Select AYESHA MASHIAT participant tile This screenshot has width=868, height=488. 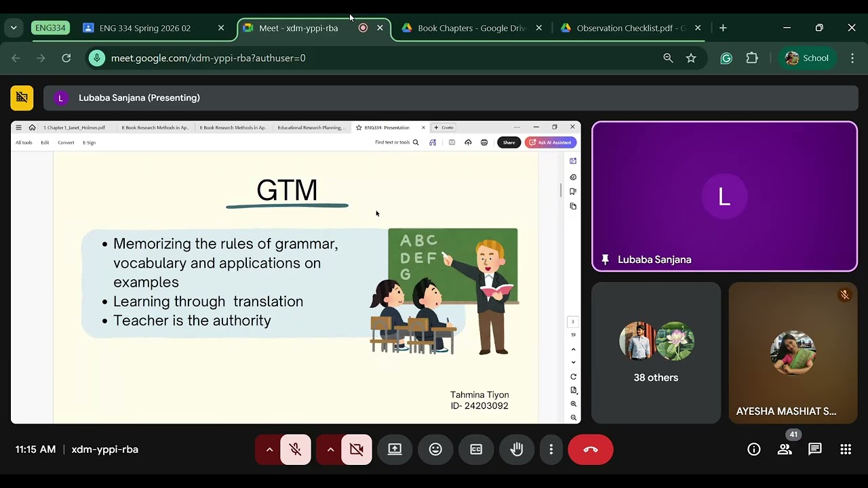coord(793,353)
